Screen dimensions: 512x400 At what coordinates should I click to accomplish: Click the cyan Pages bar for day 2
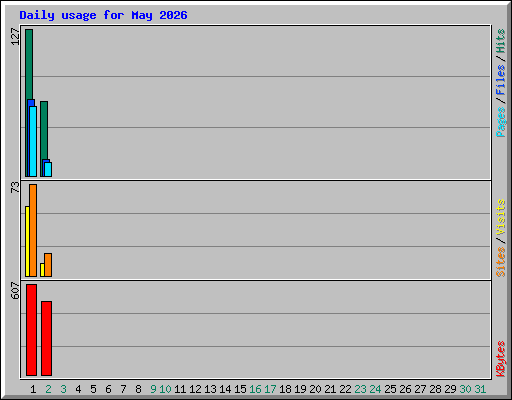coord(48,169)
